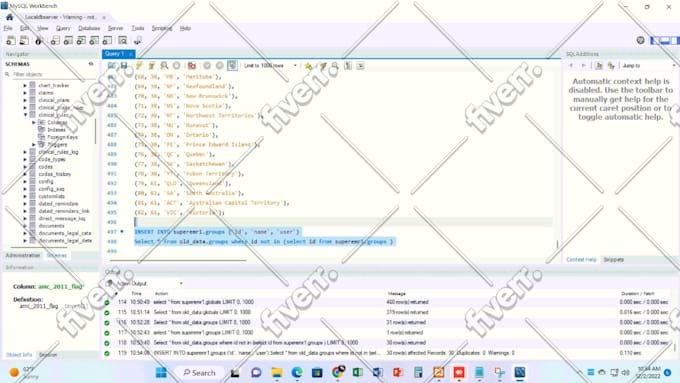
Task: Toggle left sidebar panel visibility
Action: point(655,40)
